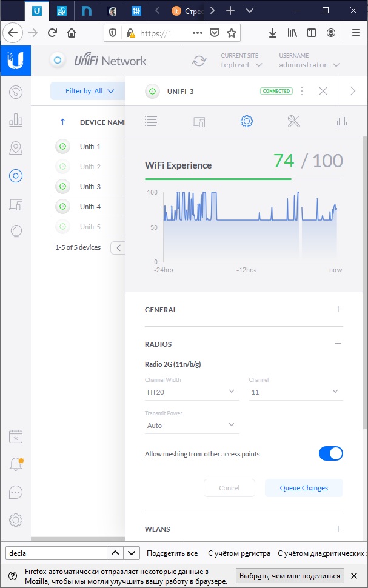
Task: Select the Unifi_4 device row
Action: click(x=87, y=206)
